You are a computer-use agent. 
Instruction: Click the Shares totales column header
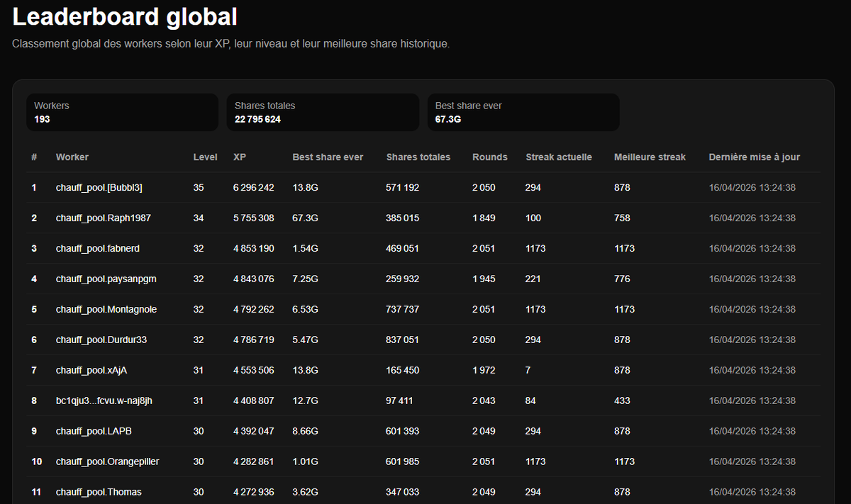418,157
